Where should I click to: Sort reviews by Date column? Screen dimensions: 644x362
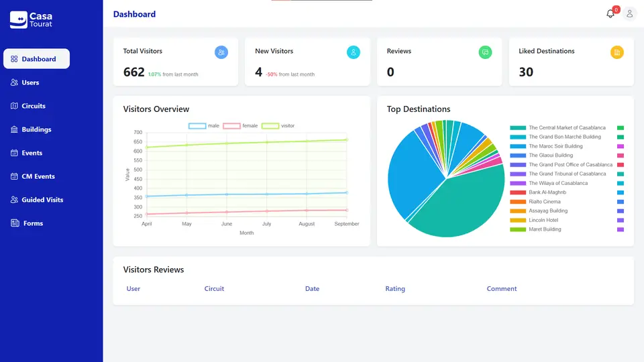[x=312, y=288]
